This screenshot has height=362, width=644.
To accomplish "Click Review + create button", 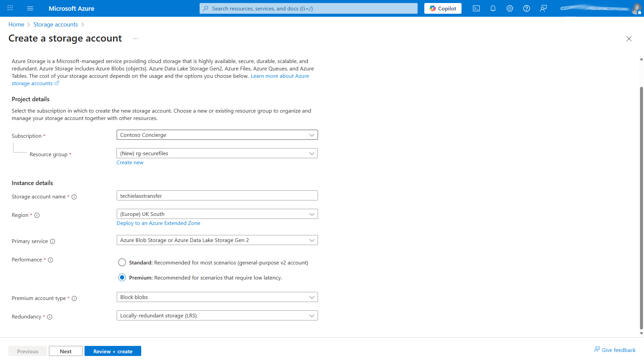I will click(x=113, y=351).
